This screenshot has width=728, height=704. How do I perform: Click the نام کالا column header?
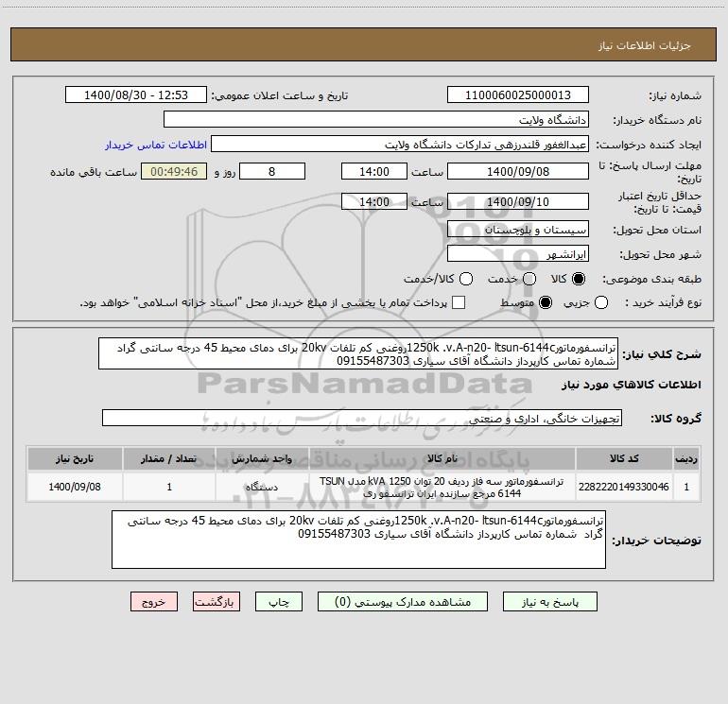point(442,459)
